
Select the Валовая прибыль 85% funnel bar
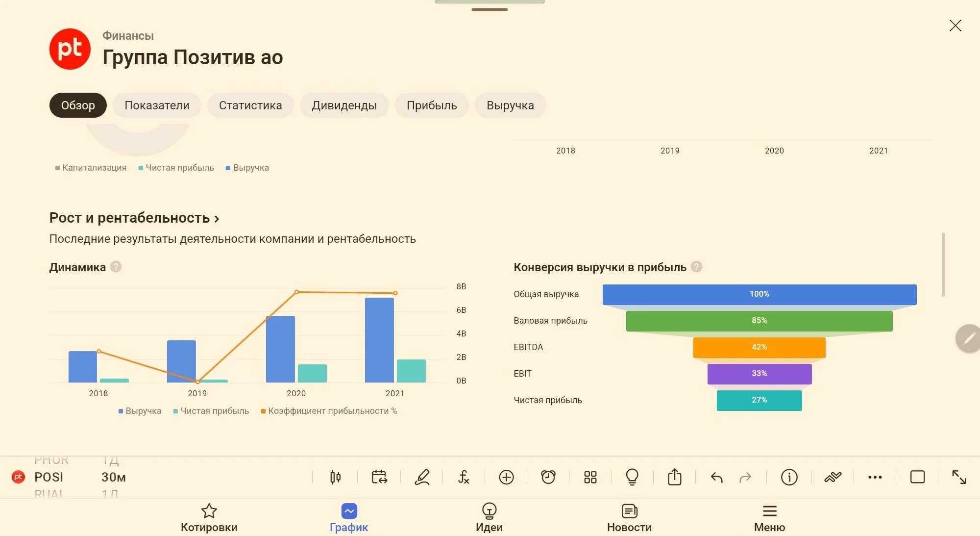click(x=759, y=321)
